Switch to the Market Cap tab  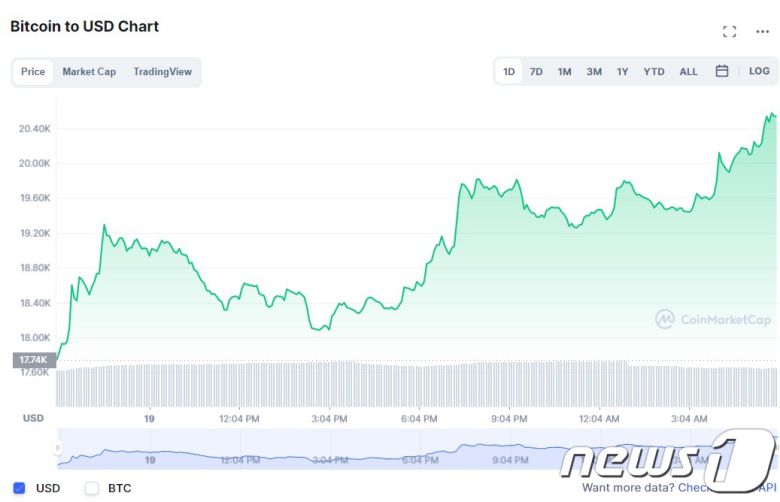click(x=89, y=71)
